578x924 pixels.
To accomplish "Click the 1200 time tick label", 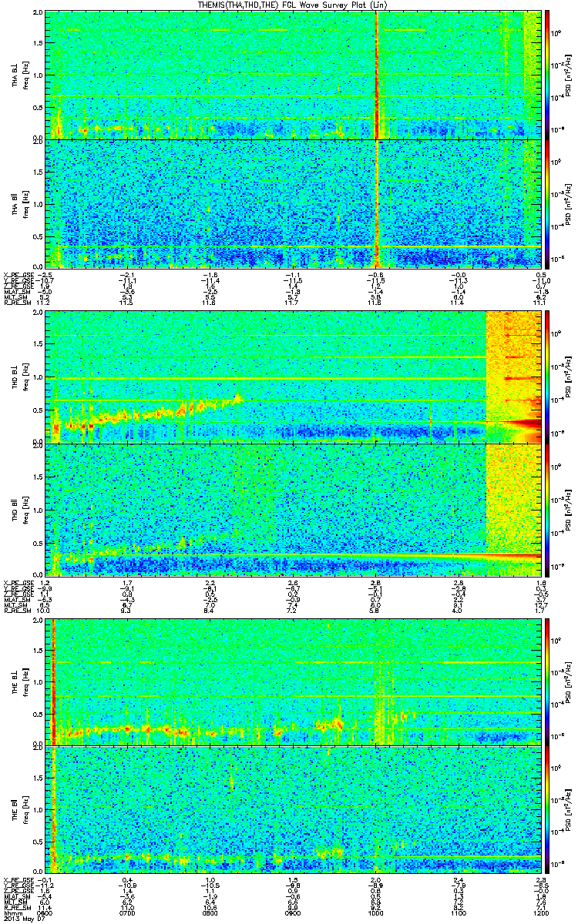I will [x=540, y=913].
